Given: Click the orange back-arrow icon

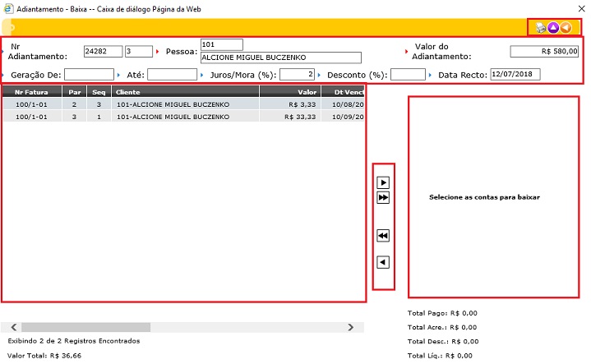Looking at the screenshot, I should pos(566,27).
